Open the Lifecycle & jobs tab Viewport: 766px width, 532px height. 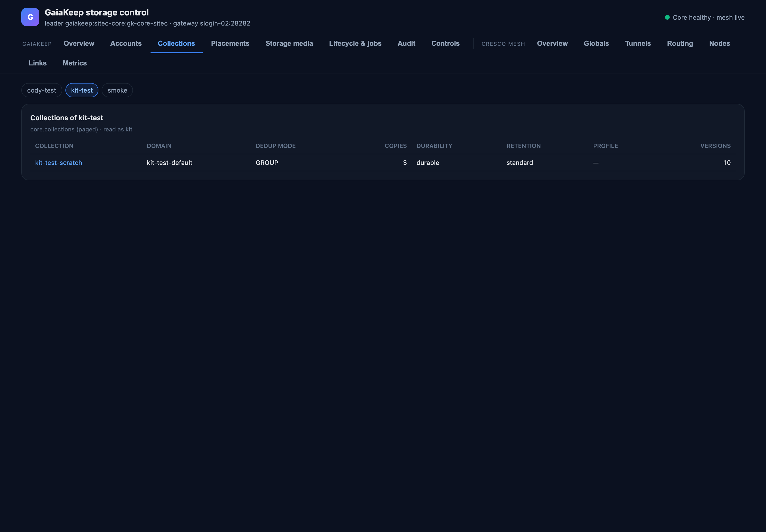(x=355, y=43)
